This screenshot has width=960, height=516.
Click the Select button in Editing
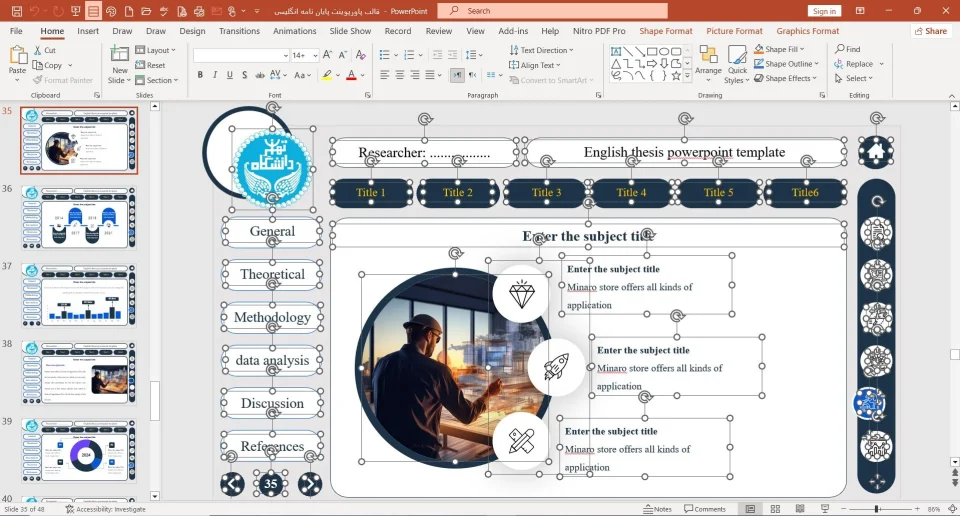pos(853,78)
